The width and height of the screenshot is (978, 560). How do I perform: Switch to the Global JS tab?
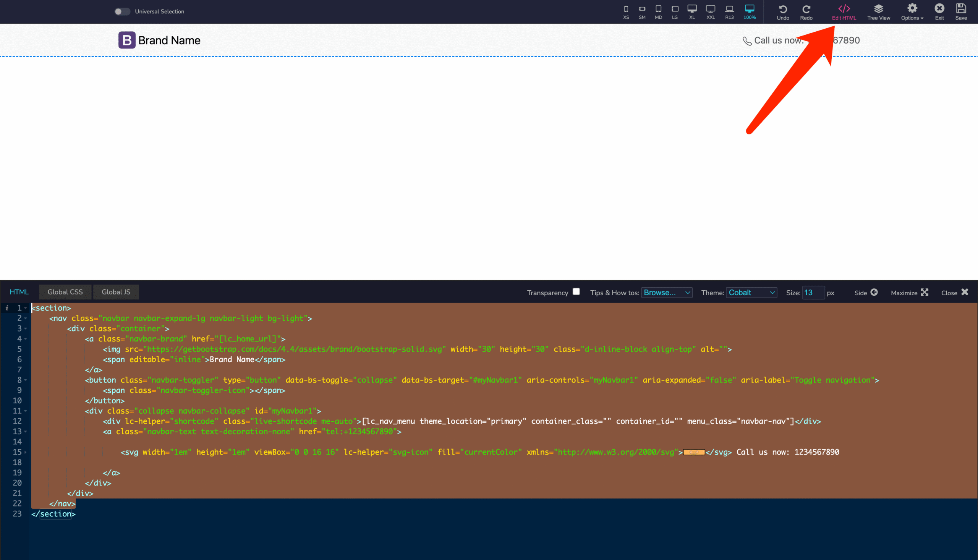(116, 292)
